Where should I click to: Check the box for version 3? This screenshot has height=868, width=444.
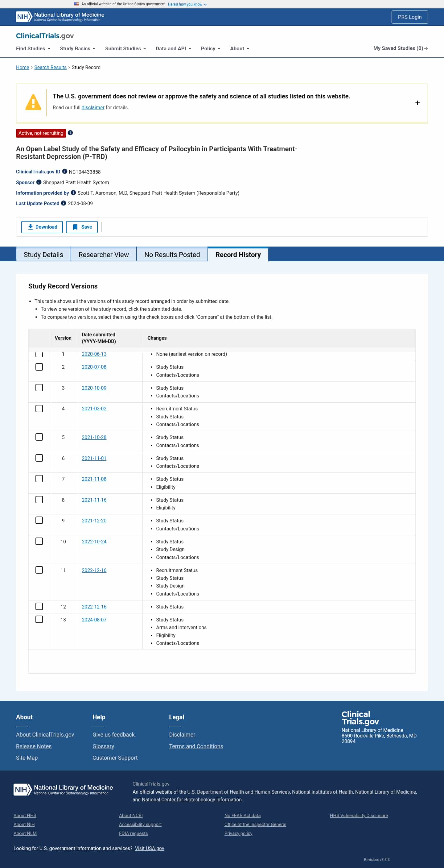(x=39, y=388)
